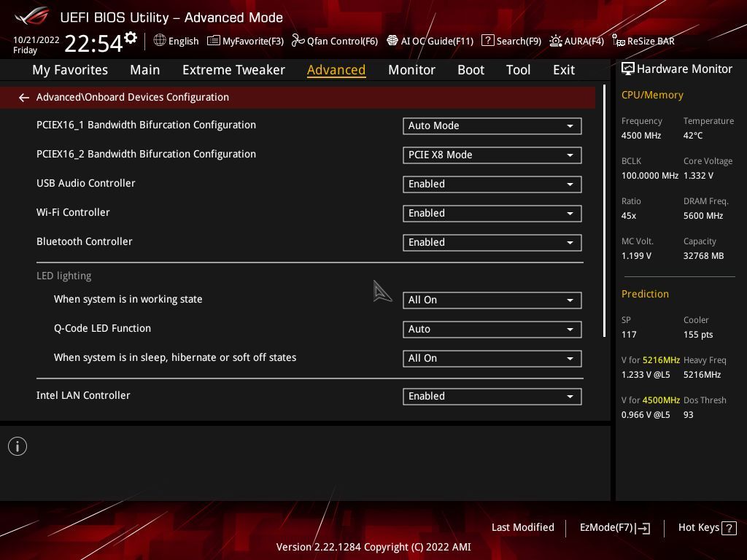
Task: Click DRAM Freq. 5600 MHz value
Action: [x=703, y=216]
